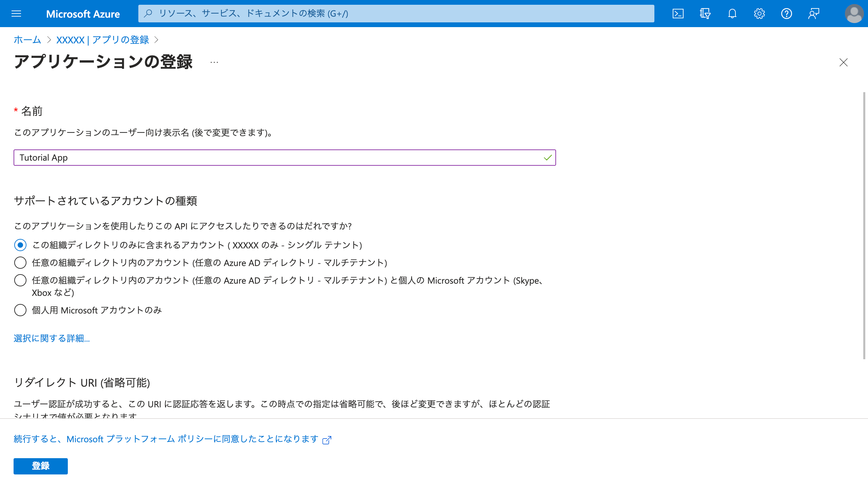Go to XXXXX | アプリの登録 breadcrumb
The width and height of the screenshot is (868, 488).
pos(103,40)
